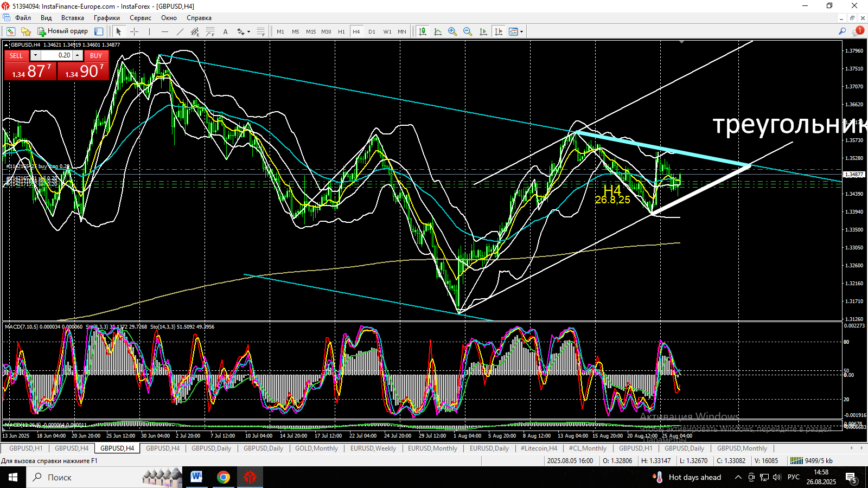
Task: Click the Новый ордер toolbar button
Action: click(x=62, y=31)
